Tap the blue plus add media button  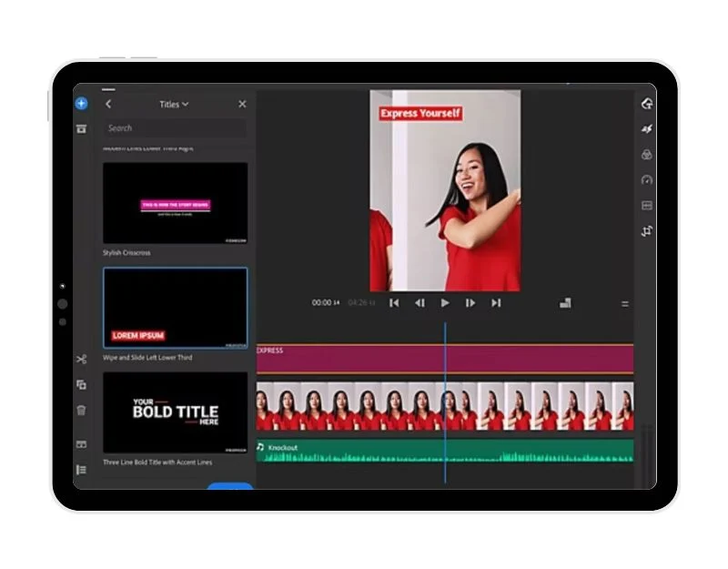81,104
